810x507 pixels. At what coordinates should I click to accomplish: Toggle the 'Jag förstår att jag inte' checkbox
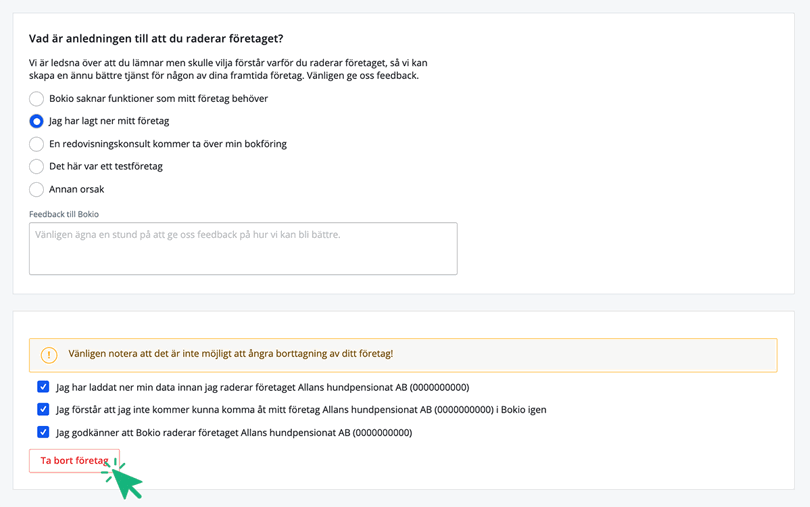pyautogui.click(x=43, y=409)
